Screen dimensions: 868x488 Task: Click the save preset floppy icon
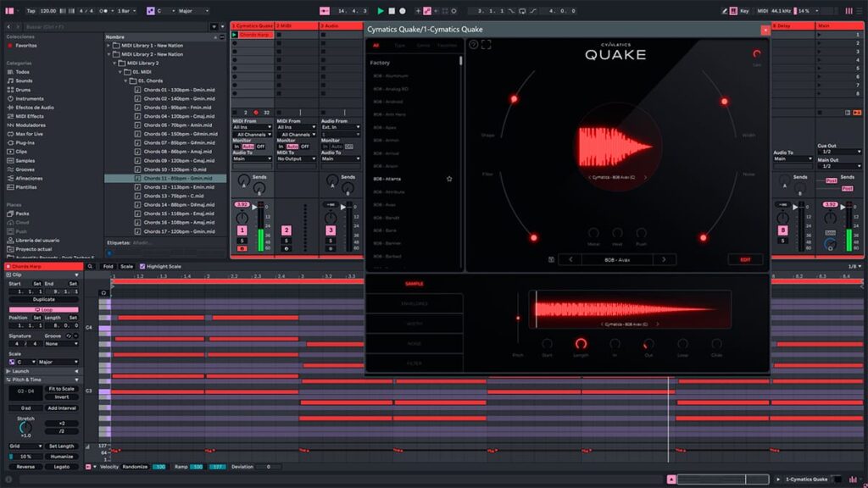pyautogui.click(x=552, y=259)
